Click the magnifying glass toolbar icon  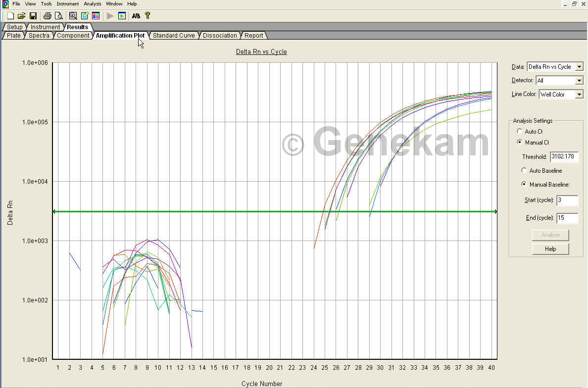pyautogui.click(x=73, y=16)
